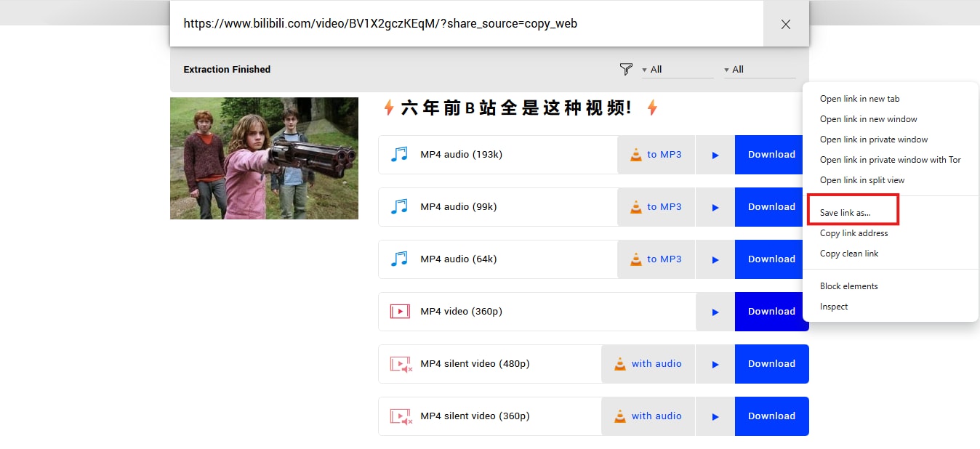Download MP4 silent video 360p

(772, 416)
